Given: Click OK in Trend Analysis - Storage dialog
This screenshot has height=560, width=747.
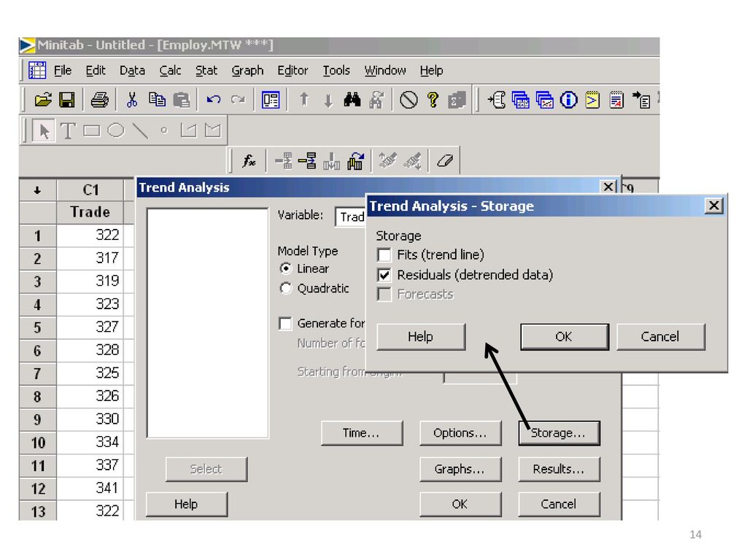Looking at the screenshot, I should pos(564,337).
